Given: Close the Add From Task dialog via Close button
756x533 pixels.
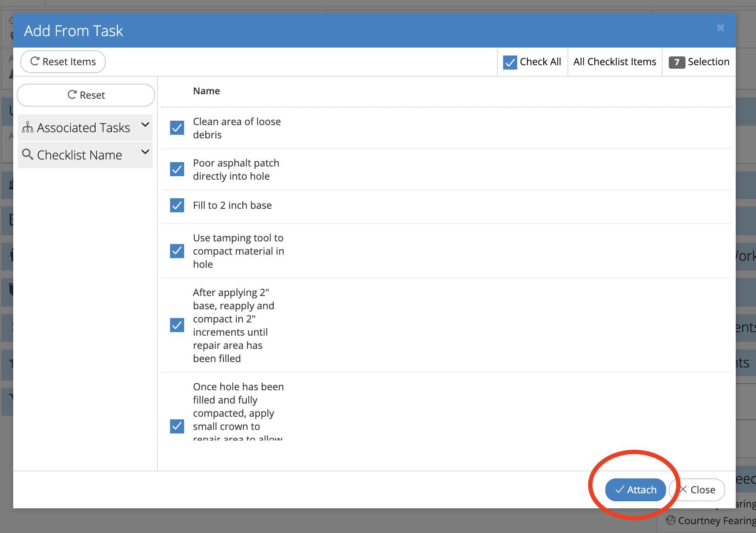Looking at the screenshot, I should click(x=697, y=490).
